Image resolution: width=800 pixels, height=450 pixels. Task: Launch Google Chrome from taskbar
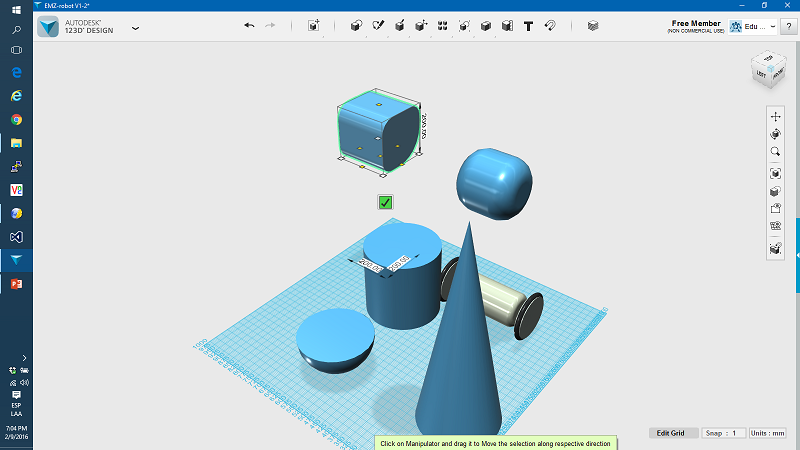(16, 119)
